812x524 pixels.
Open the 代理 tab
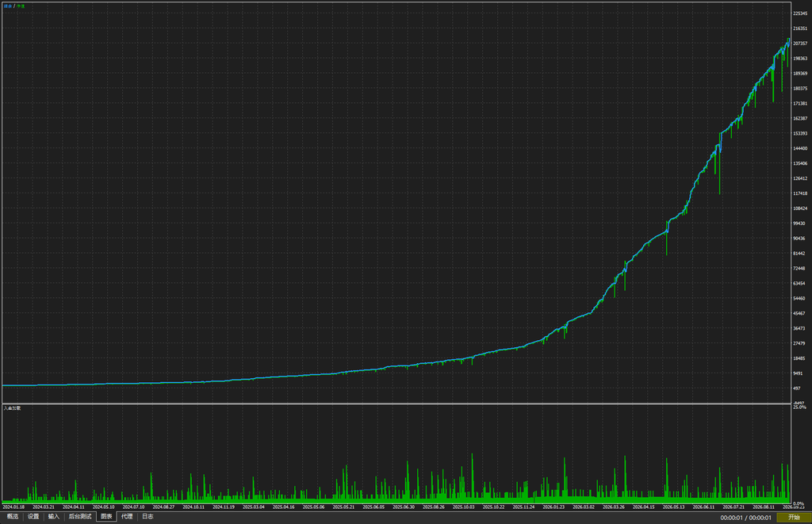[x=127, y=517]
